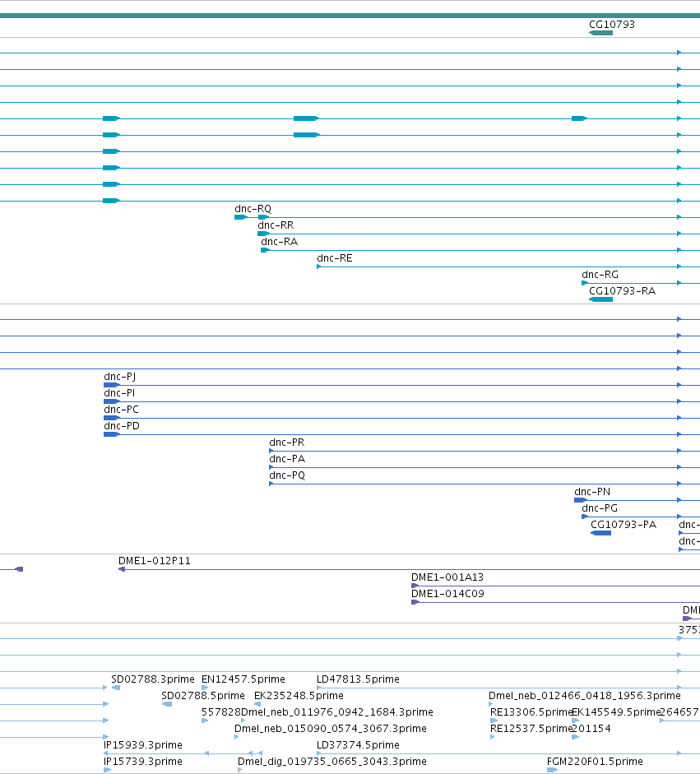Select the dnc-PQ protein label
Image resolution: width=700 pixels, height=774 pixels.
(x=287, y=475)
